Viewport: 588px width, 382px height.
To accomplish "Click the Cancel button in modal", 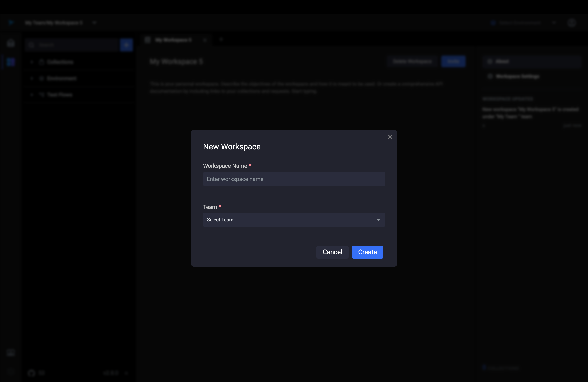I will tap(332, 252).
